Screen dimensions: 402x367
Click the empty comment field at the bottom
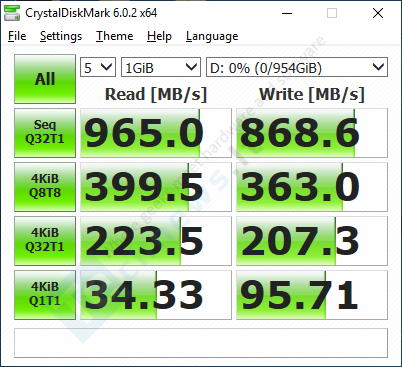(201, 343)
